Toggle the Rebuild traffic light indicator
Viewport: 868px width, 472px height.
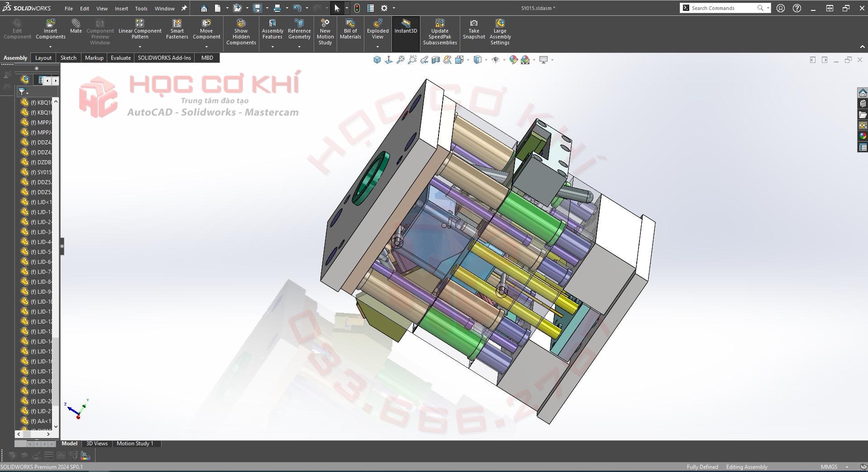[357, 8]
